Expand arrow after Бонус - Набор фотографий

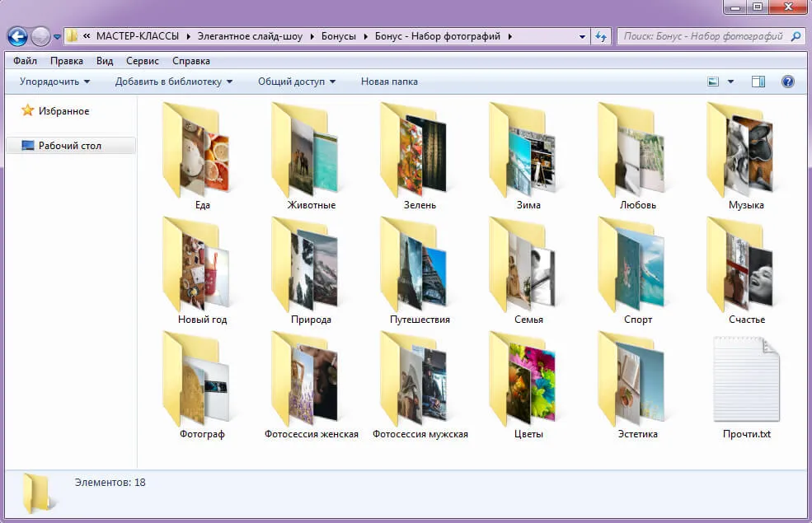(510, 37)
